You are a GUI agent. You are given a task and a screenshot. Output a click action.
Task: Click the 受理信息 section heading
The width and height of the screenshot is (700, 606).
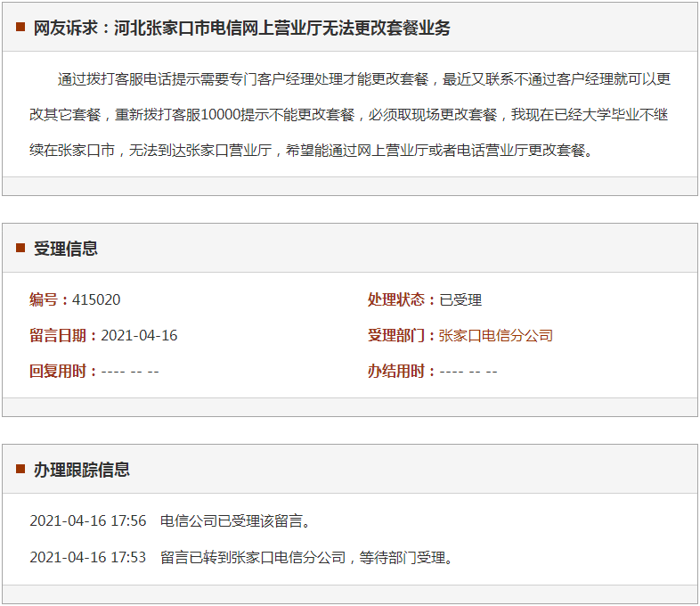[66, 249]
